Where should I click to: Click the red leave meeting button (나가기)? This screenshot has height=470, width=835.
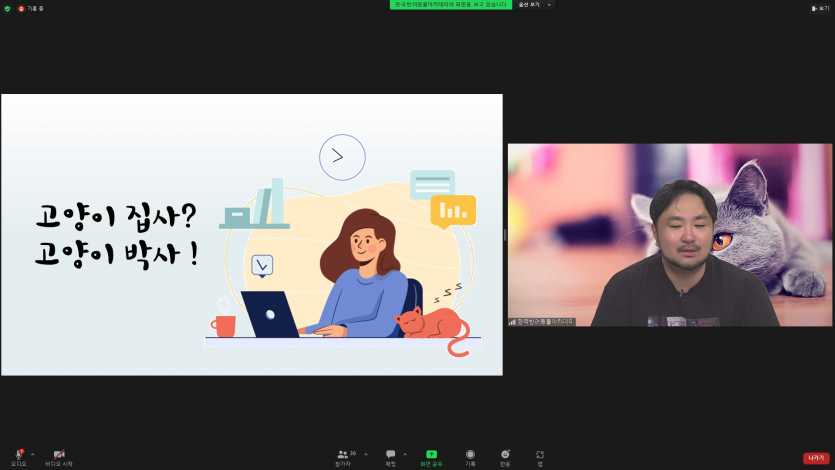click(816, 458)
